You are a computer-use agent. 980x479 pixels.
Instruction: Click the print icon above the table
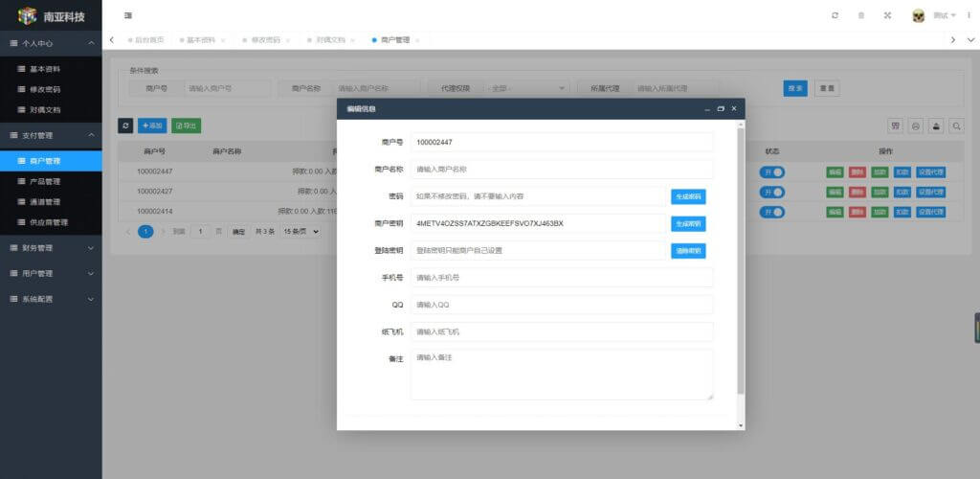(916, 125)
